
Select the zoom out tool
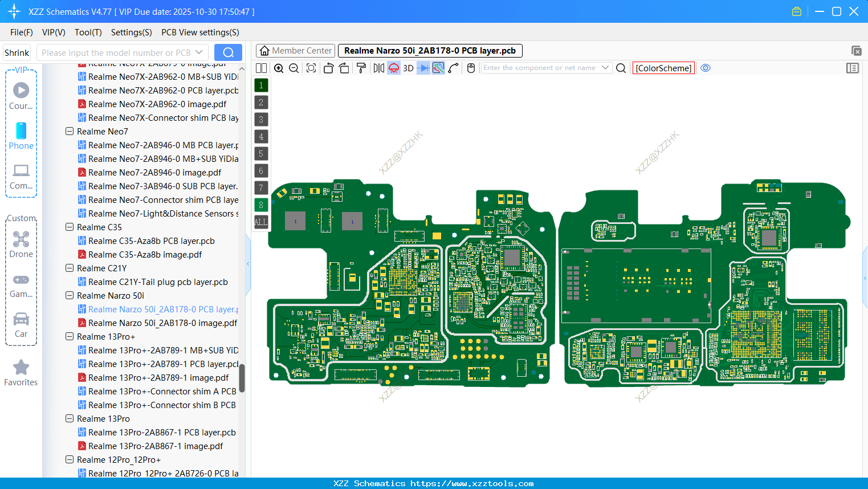click(x=294, y=68)
